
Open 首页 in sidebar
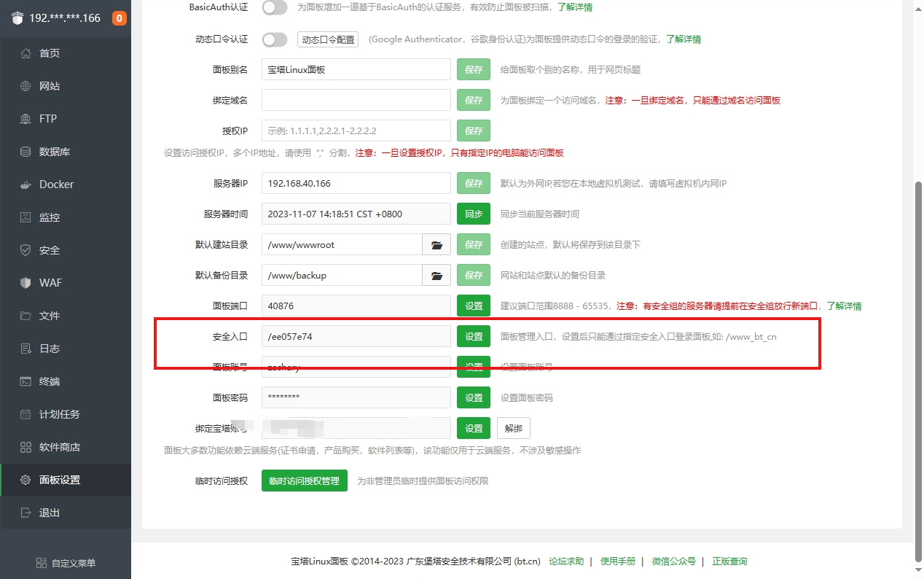(x=66, y=53)
